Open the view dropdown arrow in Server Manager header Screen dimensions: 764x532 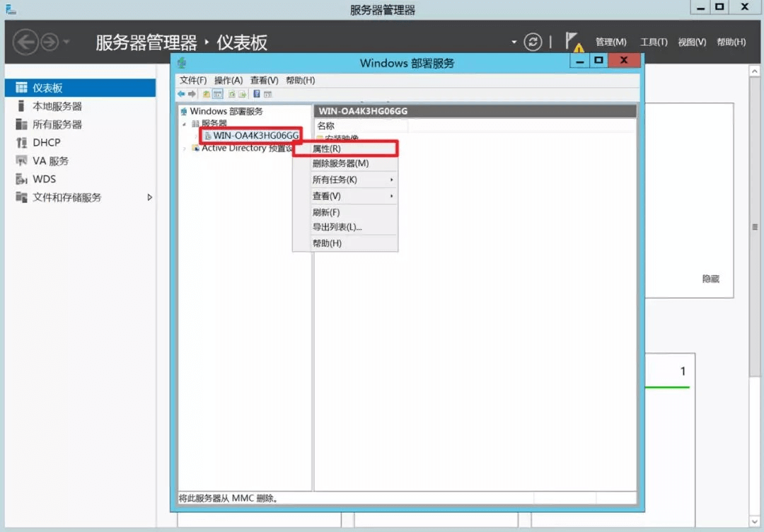514,42
